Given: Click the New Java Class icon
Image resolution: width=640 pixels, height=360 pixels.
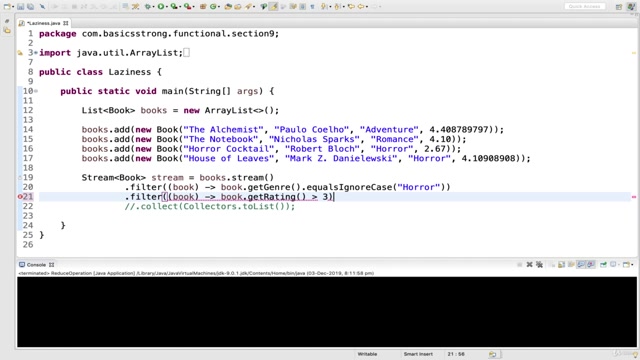Looking at the screenshot, I should [213, 7].
